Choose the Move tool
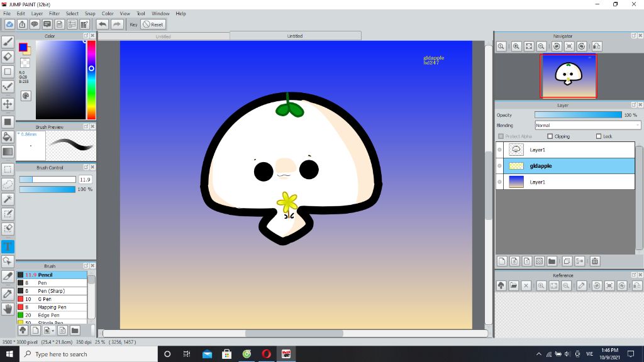Viewport: 644px width, 362px height. [x=8, y=104]
